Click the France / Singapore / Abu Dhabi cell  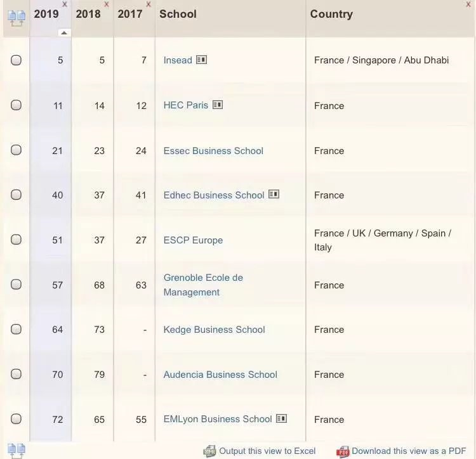click(x=381, y=60)
